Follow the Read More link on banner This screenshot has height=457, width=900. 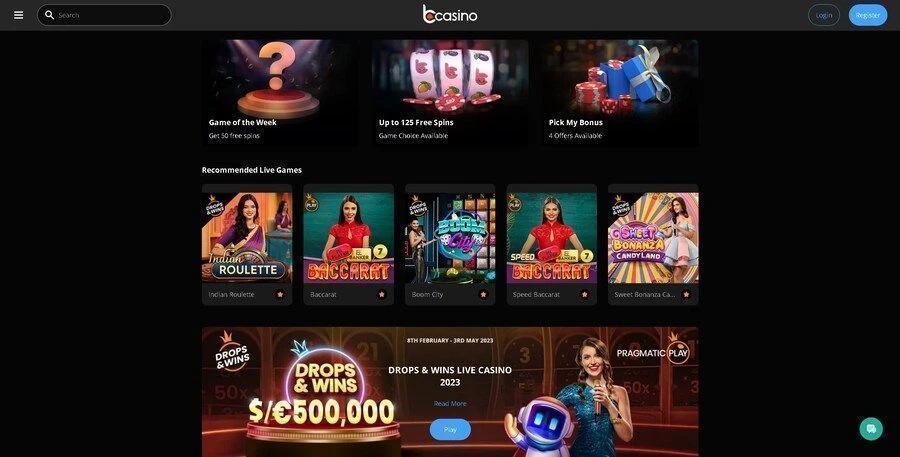pyautogui.click(x=450, y=404)
